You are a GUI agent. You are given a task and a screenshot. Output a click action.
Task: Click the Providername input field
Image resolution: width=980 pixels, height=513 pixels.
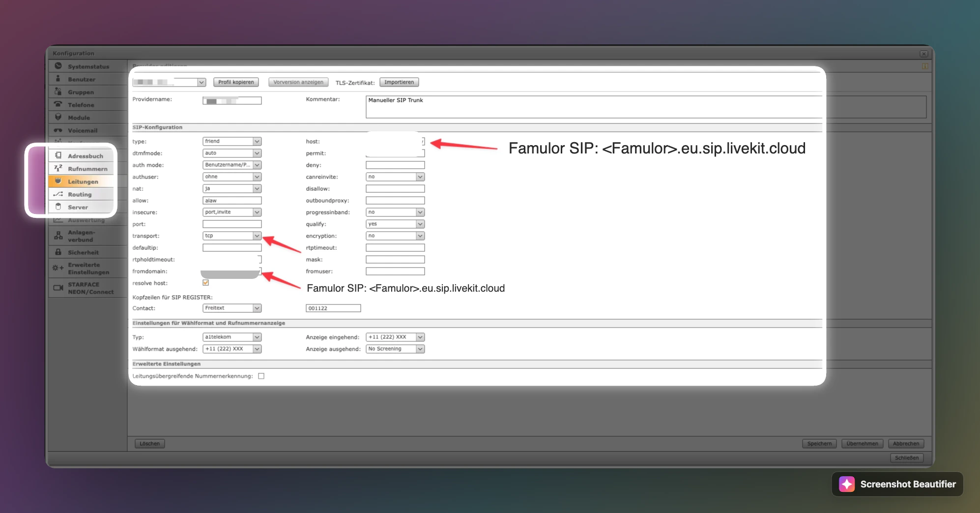pos(232,100)
